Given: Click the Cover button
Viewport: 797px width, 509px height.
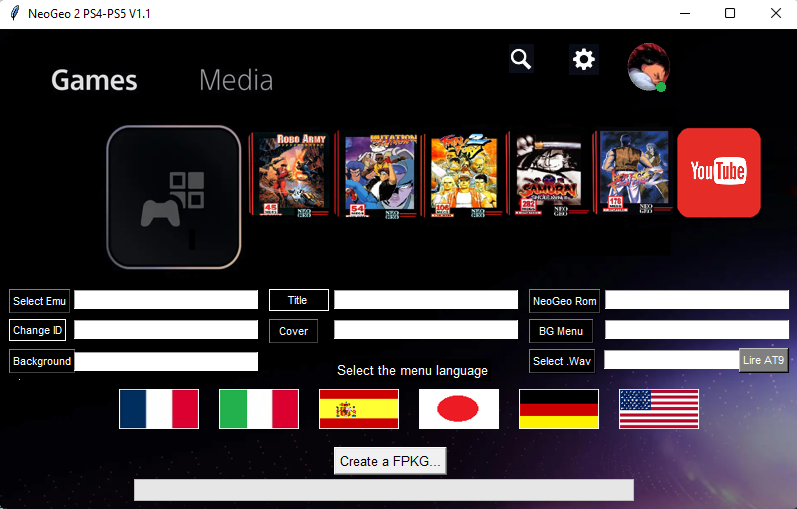Looking at the screenshot, I should 293,331.
